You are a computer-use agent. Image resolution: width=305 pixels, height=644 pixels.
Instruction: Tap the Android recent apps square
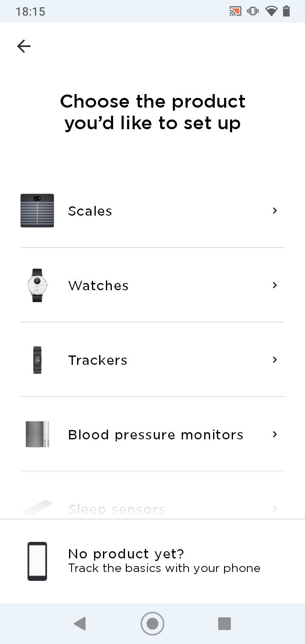click(x=225, y=624)
